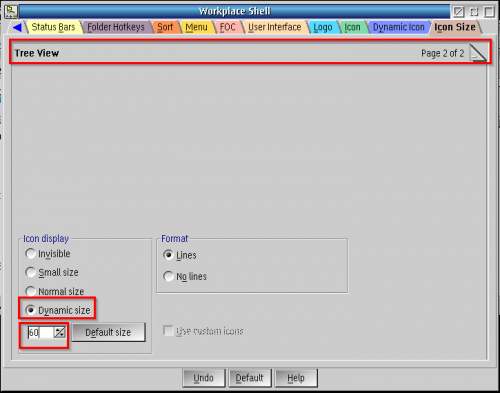Select the Menu tab

pyautogui.click(x=196, y=27)
